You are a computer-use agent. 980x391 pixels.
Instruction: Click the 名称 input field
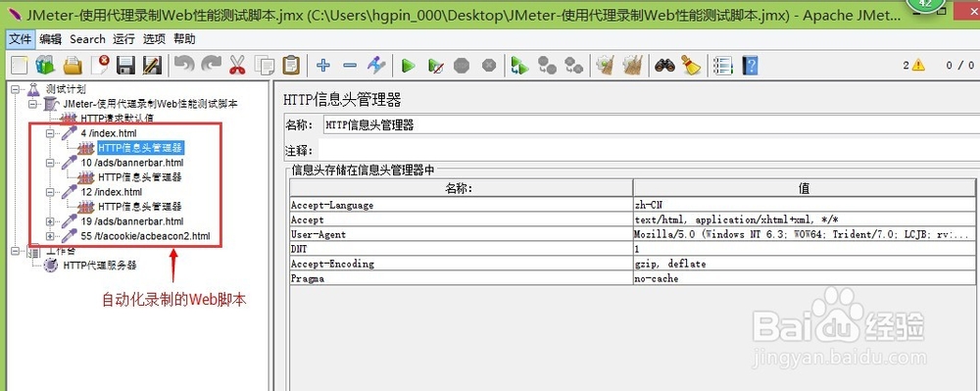(x=651, y=124)
